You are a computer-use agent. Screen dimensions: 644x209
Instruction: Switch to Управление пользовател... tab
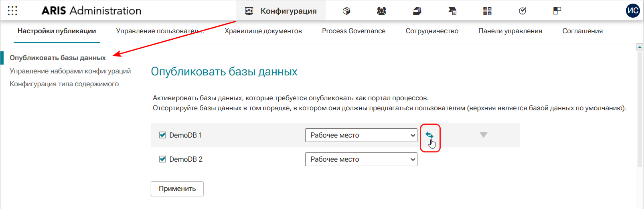pyautogui.click(x=160, y=31)
